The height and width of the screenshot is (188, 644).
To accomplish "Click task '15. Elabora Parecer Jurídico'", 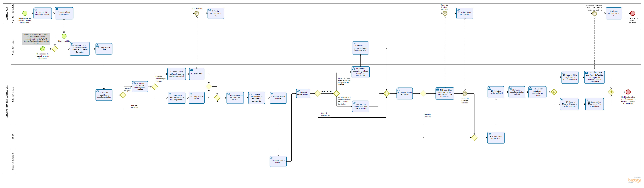I will tap(278, 161).
